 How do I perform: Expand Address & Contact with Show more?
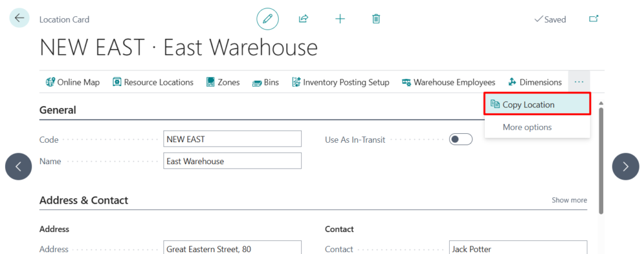(x=569, y=200)
